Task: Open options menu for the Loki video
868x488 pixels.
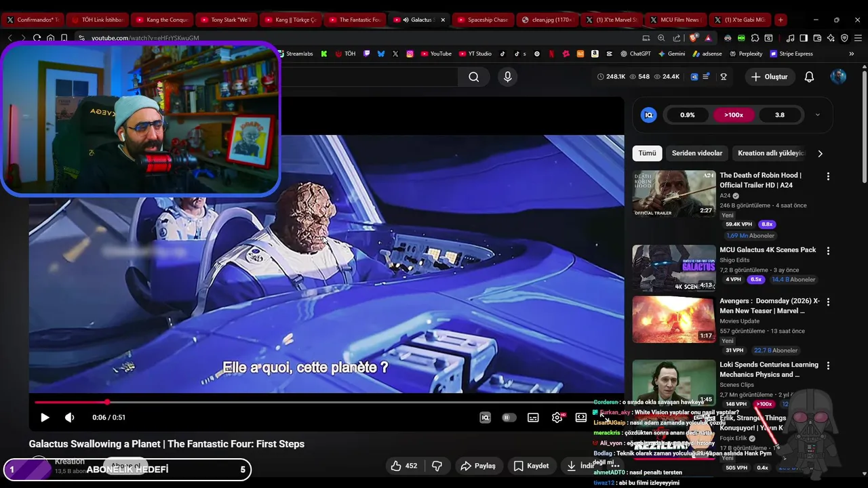Action: click(828, 366)
